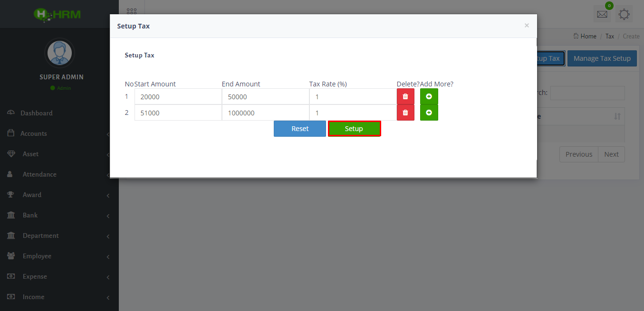Open the settings gear icon in header
The width and height of the screenshot is (644, 311).
[624, 14]
